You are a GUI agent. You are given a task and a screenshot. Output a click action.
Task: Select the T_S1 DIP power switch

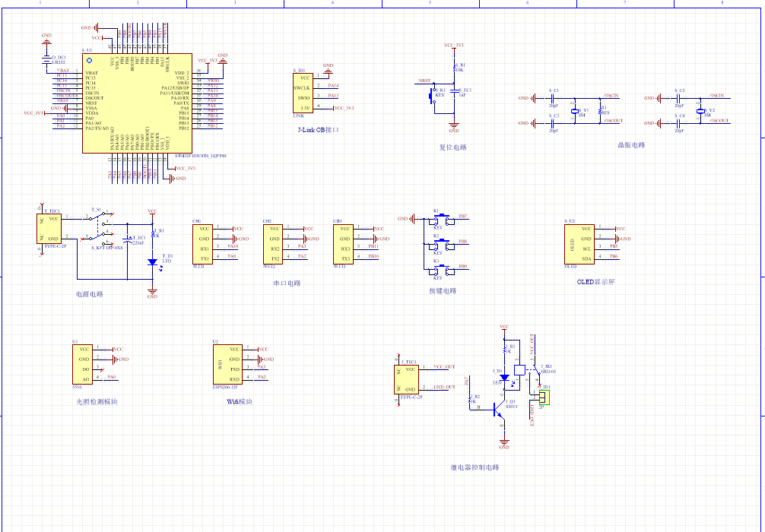[100, 226]
